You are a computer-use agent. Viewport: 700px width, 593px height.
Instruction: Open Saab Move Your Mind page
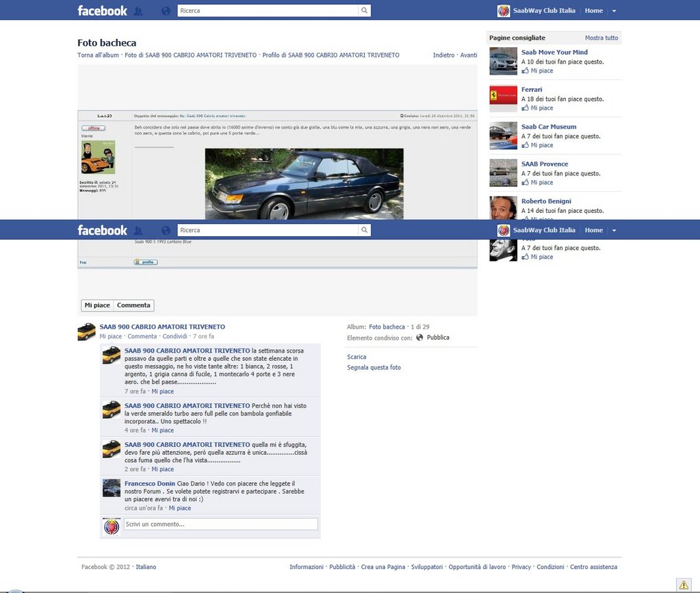tap(554, 52)
